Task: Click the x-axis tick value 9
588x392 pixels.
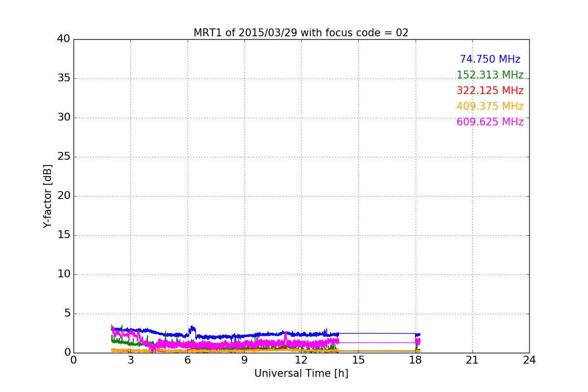Action: click(245, 360)
